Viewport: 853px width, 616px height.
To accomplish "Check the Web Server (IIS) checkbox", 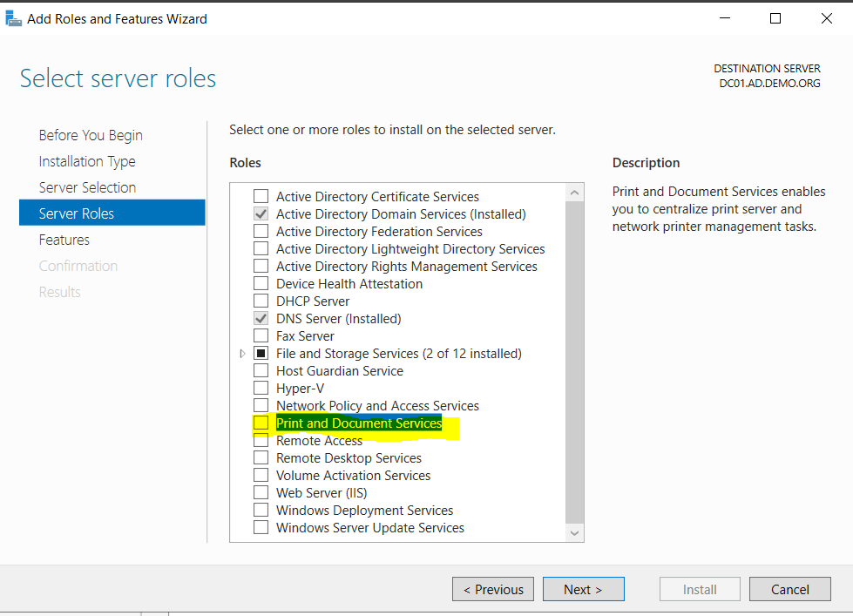I will click(261, 492).
